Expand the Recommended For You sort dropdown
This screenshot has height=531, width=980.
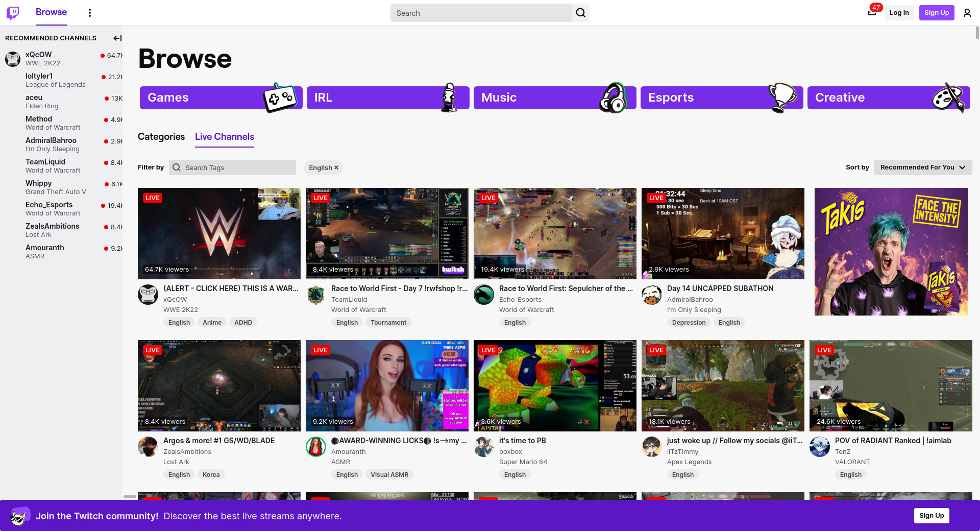pyautogui.click(x=923, y=167)
